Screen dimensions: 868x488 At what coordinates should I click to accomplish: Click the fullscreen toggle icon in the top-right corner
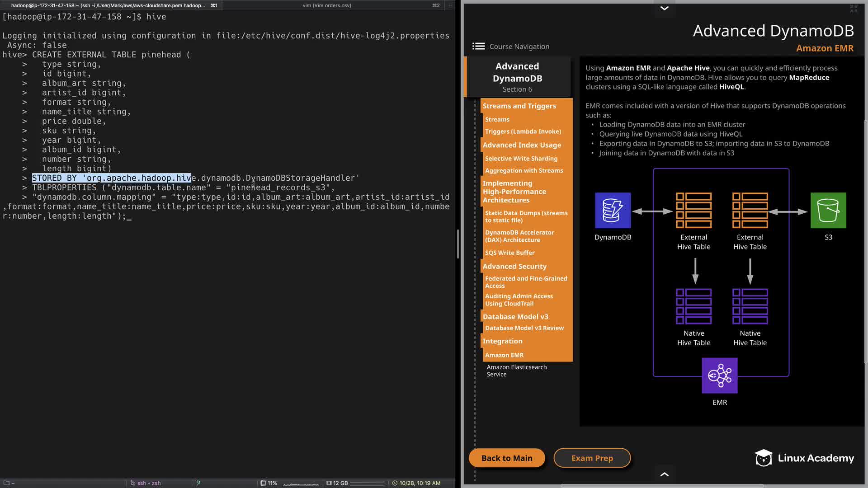click(854, 9)
